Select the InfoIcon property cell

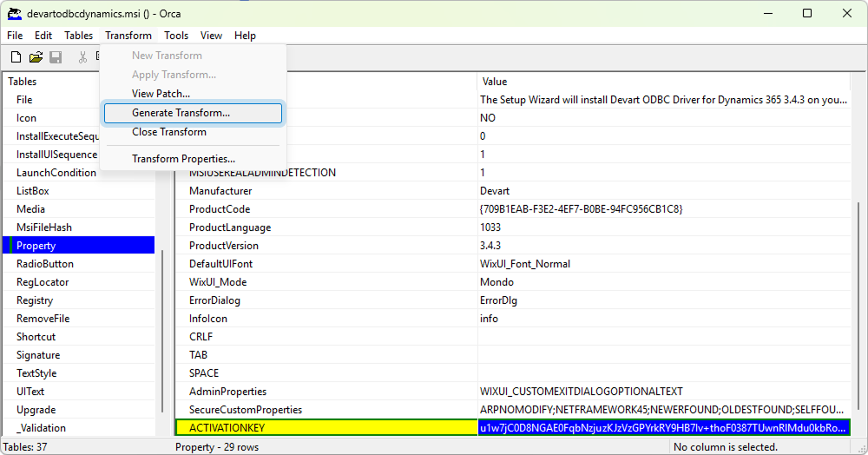click(326, 319)
